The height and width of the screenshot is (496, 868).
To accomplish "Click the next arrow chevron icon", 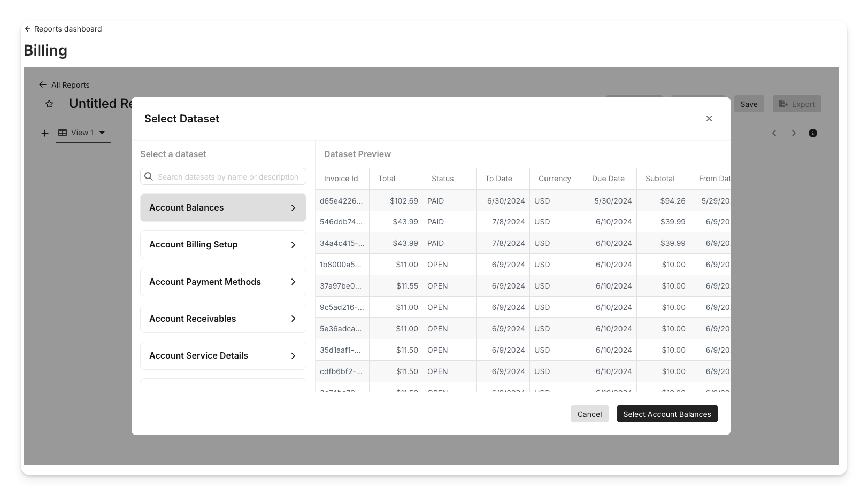I will click(x=794, y=133).
